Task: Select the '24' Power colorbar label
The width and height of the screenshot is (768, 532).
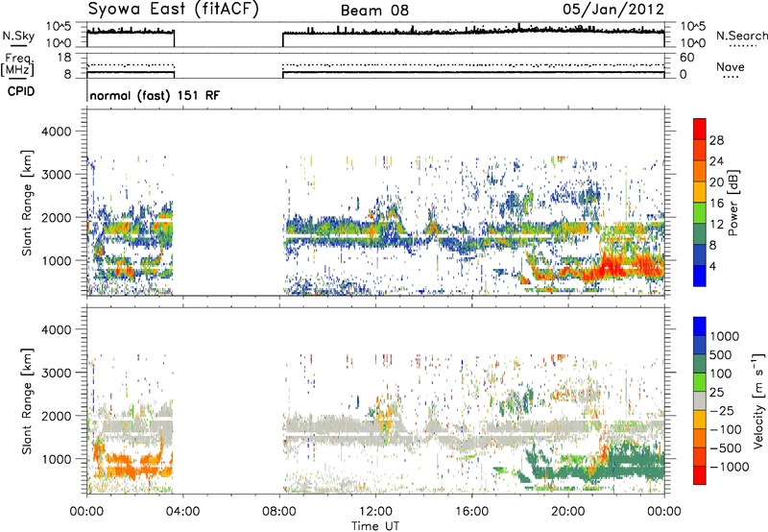Action: (716, 161)
